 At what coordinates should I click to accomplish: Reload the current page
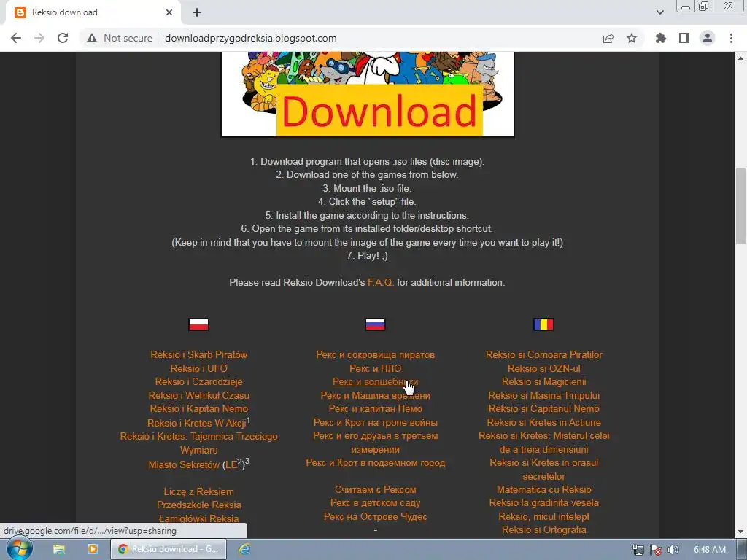click(63, 38)
